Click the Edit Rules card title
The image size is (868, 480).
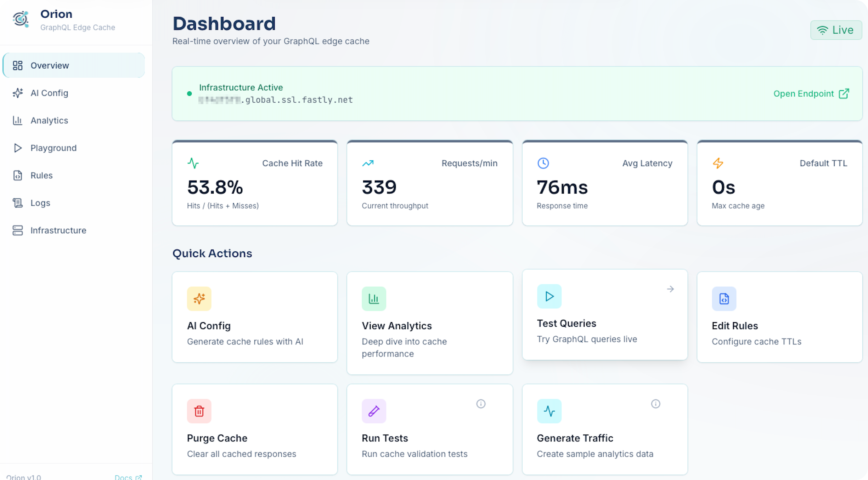[735, 326]
